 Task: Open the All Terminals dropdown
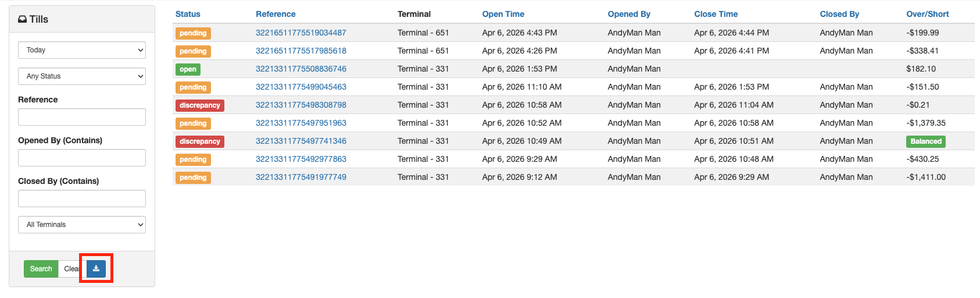[82, 225]
